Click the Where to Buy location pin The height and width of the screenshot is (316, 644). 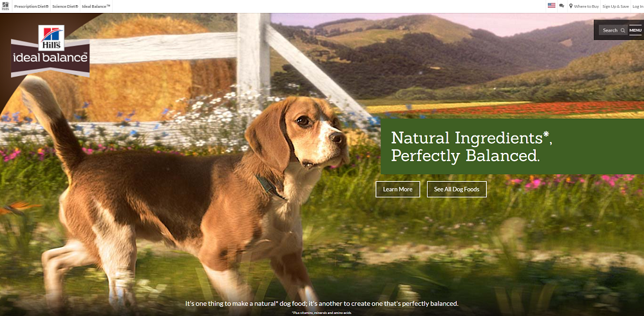571,6
